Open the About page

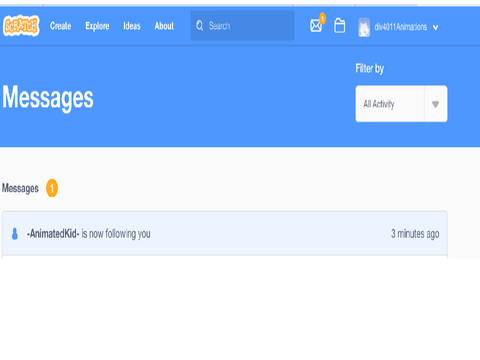(x=164, y=26)
